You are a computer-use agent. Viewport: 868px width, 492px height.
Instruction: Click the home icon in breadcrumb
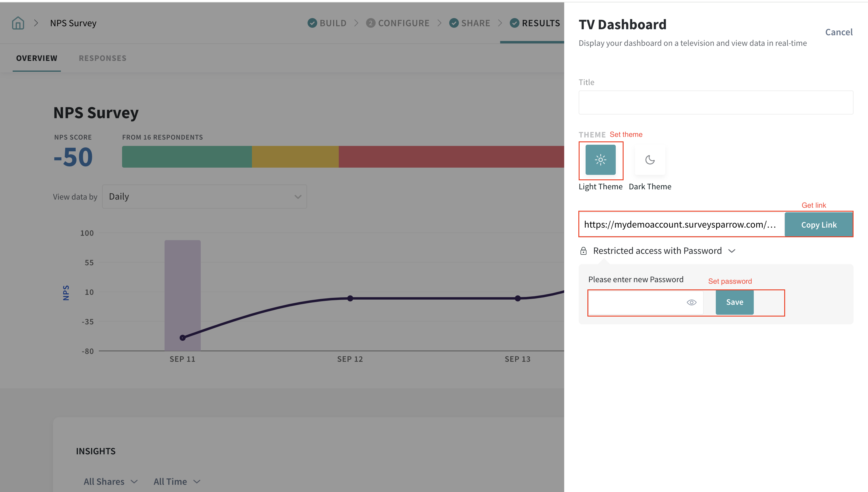18,23
